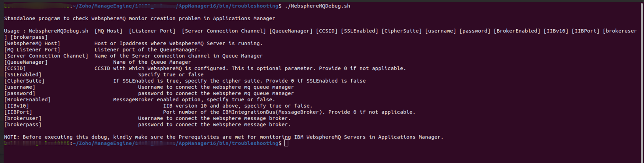This screenshot has height=163, width=644.
Task: Click the terminal scrollbar on the right edge
Action: [x=642, y=79]
